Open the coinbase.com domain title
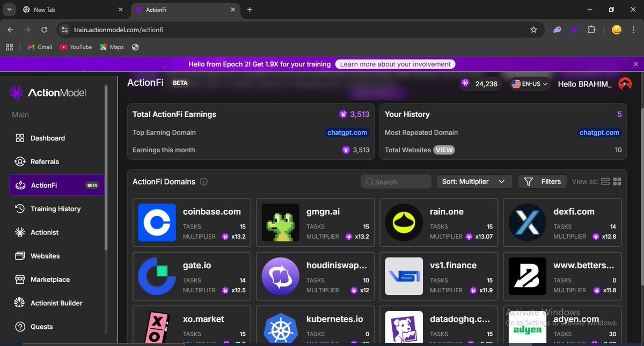644x346 pixels. click(212, 211)
